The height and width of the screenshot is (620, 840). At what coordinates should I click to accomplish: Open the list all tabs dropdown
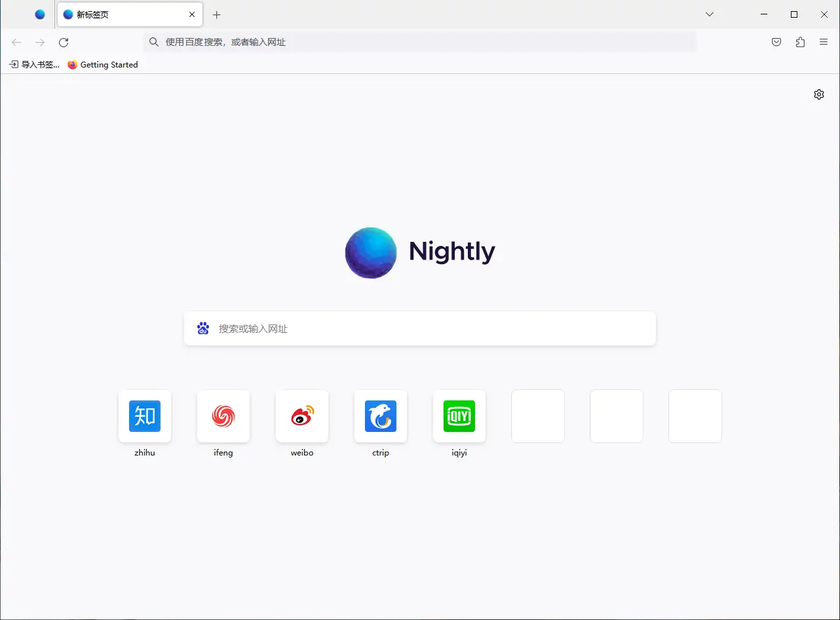click(x=709, y=14)
